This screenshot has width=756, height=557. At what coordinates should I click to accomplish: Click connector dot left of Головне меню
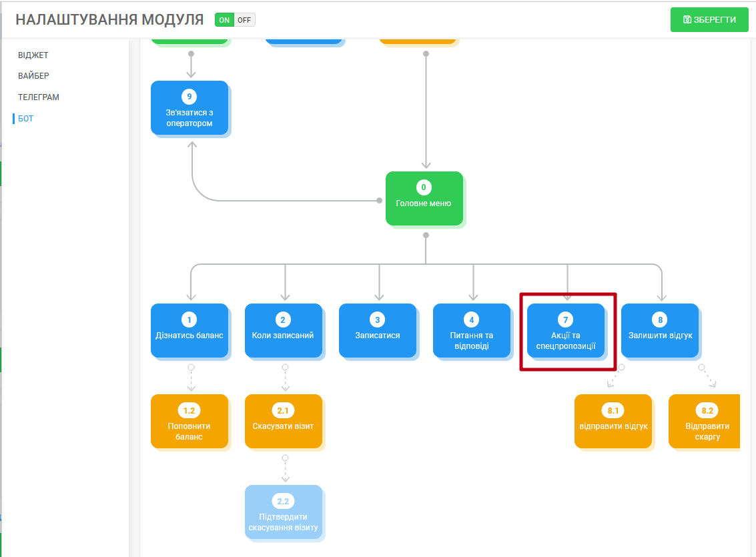click(x=380, y=200)
